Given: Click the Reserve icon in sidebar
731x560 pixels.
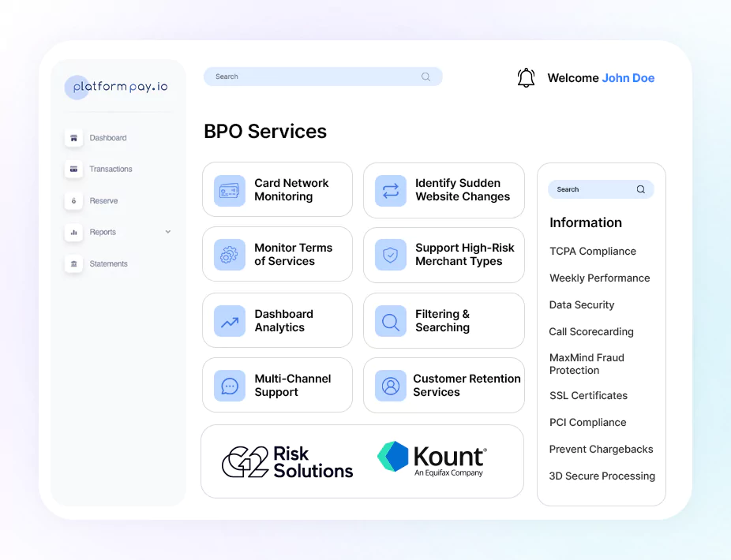Looking at the screenshot, I should [73, 201].
